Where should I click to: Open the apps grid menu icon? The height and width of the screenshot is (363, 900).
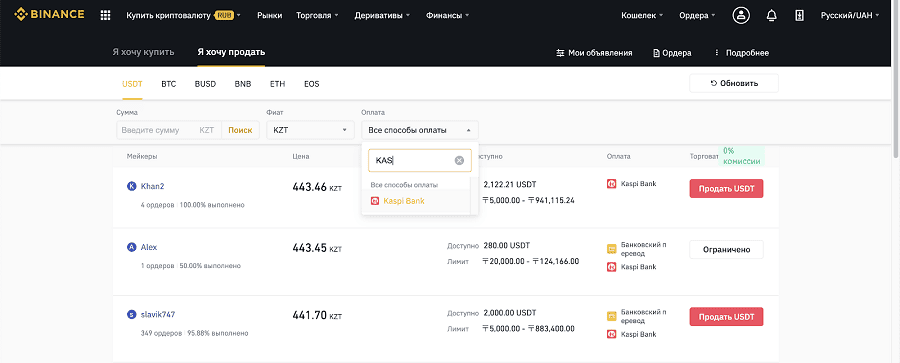(x=105, y=16)
